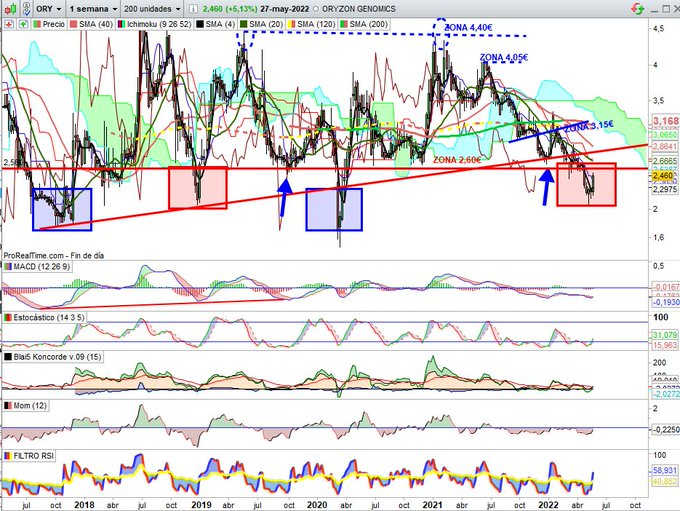Click the 40,852 RSI axis value
Image resolution: width=680 pixels, height=511 pixels.
pyautogui.click(x=664, y=482)
